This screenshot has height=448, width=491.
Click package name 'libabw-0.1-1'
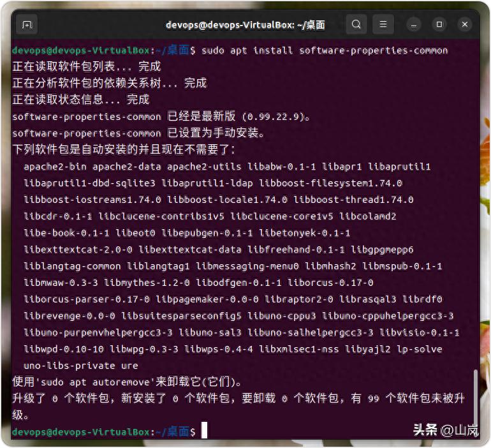click(281, 167)
